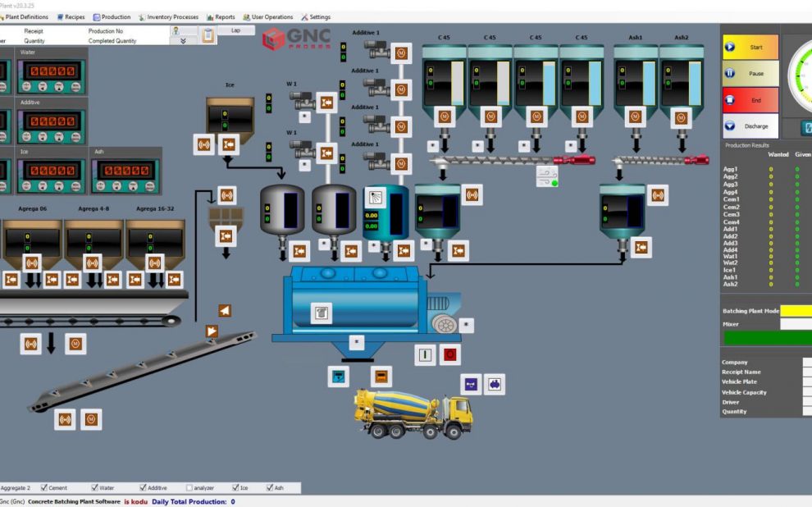Open the Settings menu
This screenshot has height=507, width=812.
point(316,17)
